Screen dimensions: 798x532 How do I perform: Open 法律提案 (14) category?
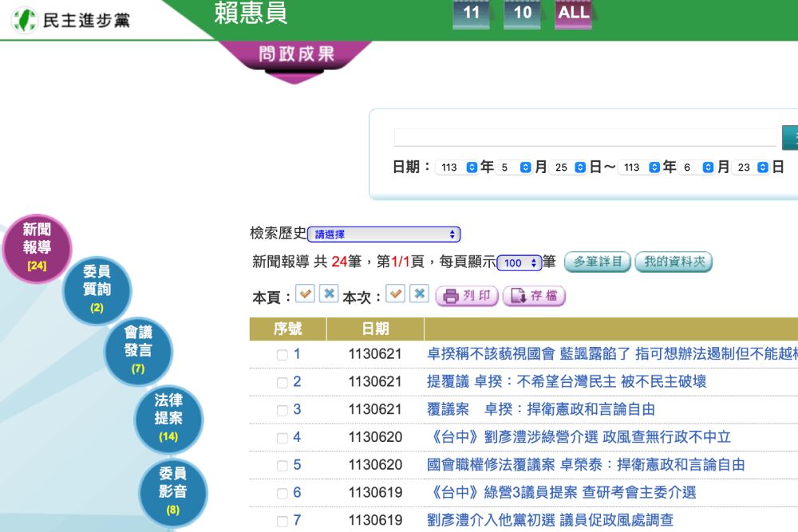(x=168, y=419)
